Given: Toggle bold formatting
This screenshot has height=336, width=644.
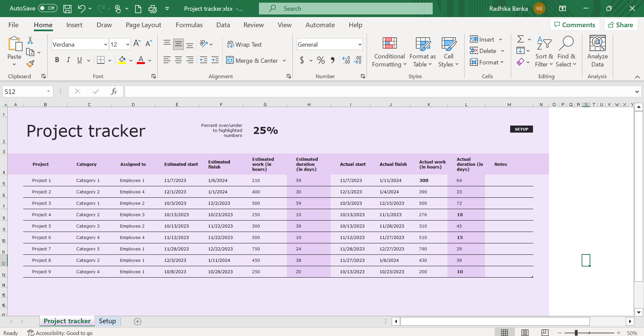Looking at the screenshot, I should (57, 60).
